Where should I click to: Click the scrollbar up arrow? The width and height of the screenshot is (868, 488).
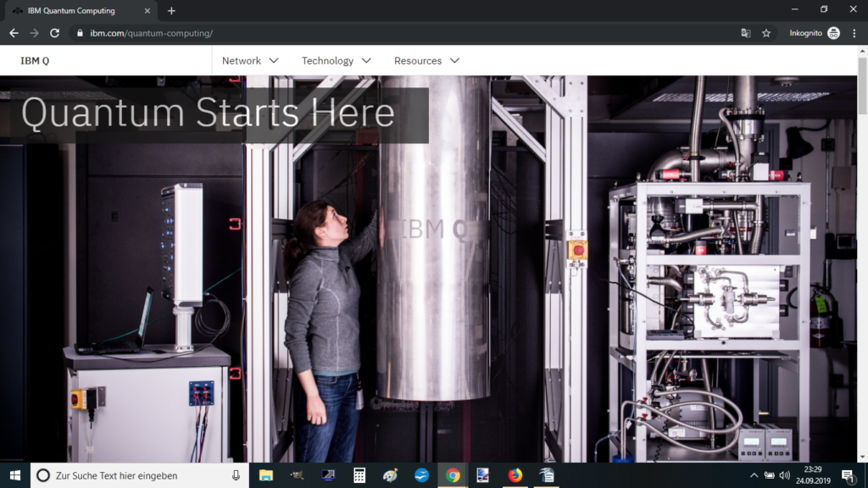[862, 51]
